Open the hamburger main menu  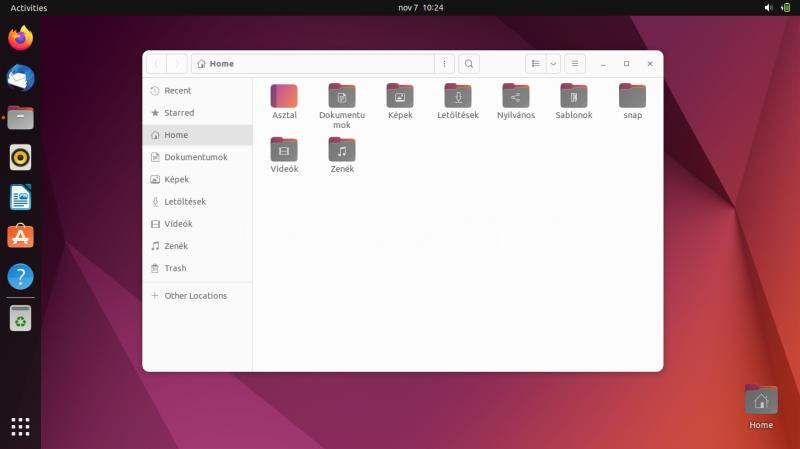[575, 64]
